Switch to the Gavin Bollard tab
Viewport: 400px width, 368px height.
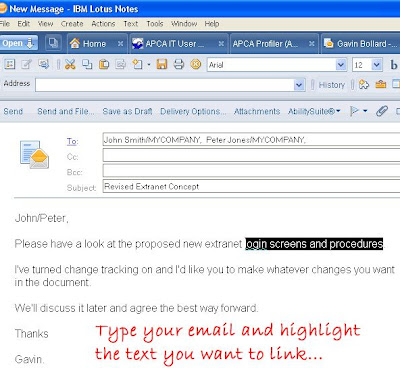click(x=361, y=44)
